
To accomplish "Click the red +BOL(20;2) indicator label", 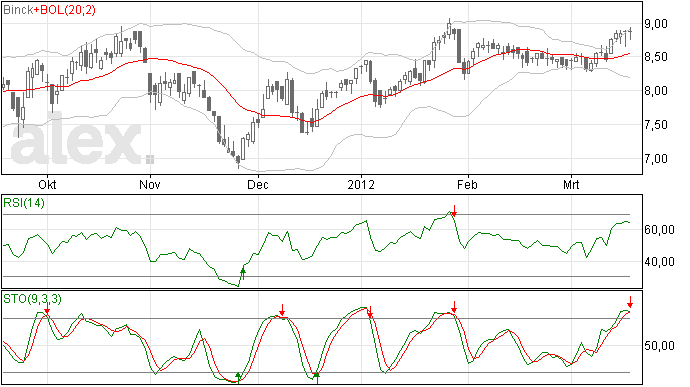I will point(65,10).
